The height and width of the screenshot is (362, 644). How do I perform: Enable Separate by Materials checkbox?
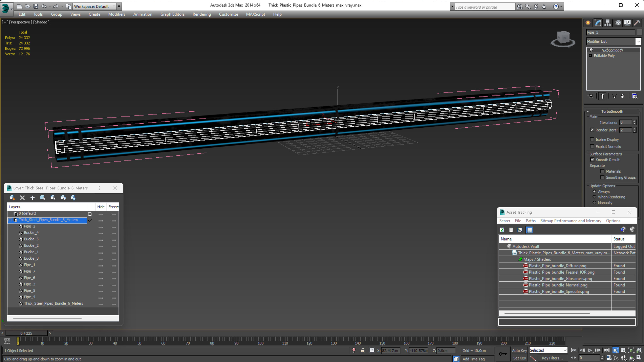point(602,171)
